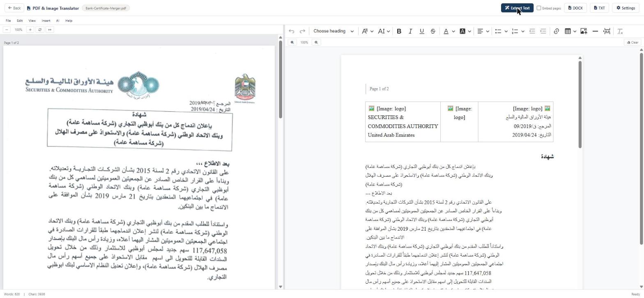Click the editor page inner scrollbar

click(x=580, y=105)
